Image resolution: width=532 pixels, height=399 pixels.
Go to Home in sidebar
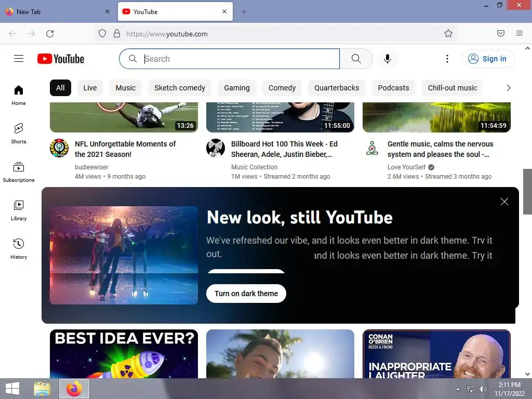[19, 96]
